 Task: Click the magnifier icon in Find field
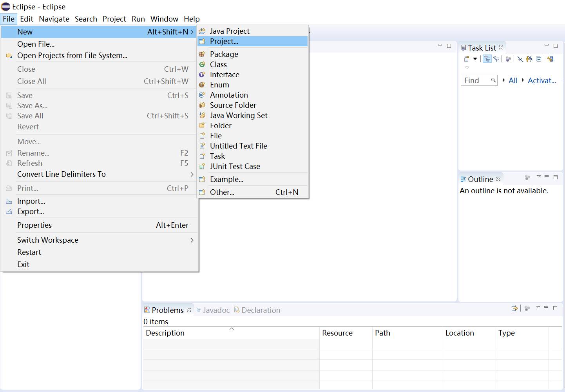click(x=493, y=80)
